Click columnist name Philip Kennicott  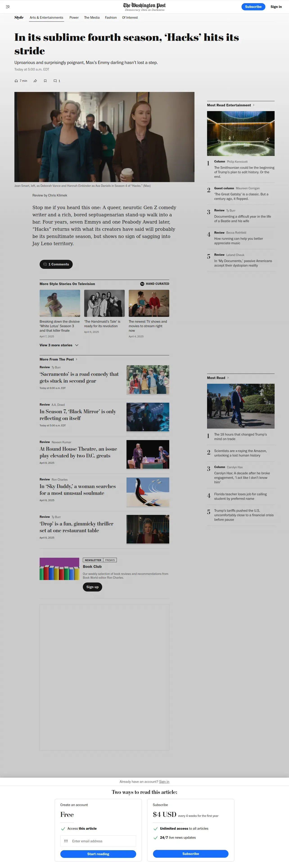(x=237, y=162)
